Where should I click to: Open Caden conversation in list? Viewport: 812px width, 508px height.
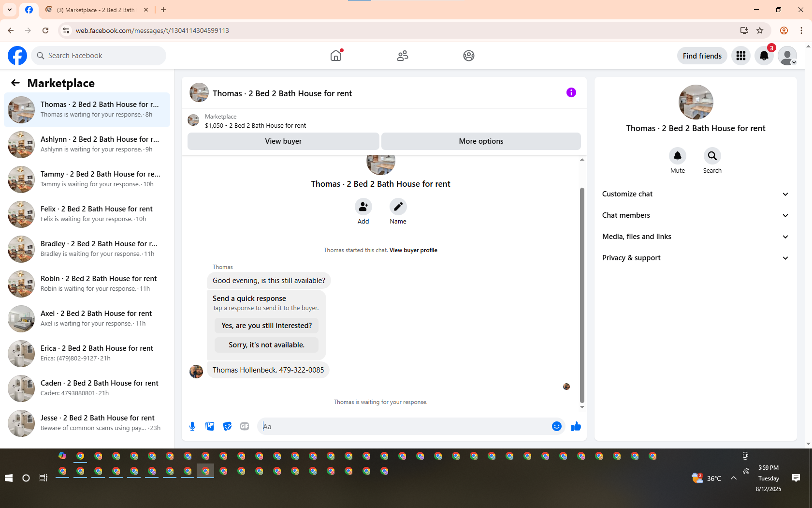87,388
